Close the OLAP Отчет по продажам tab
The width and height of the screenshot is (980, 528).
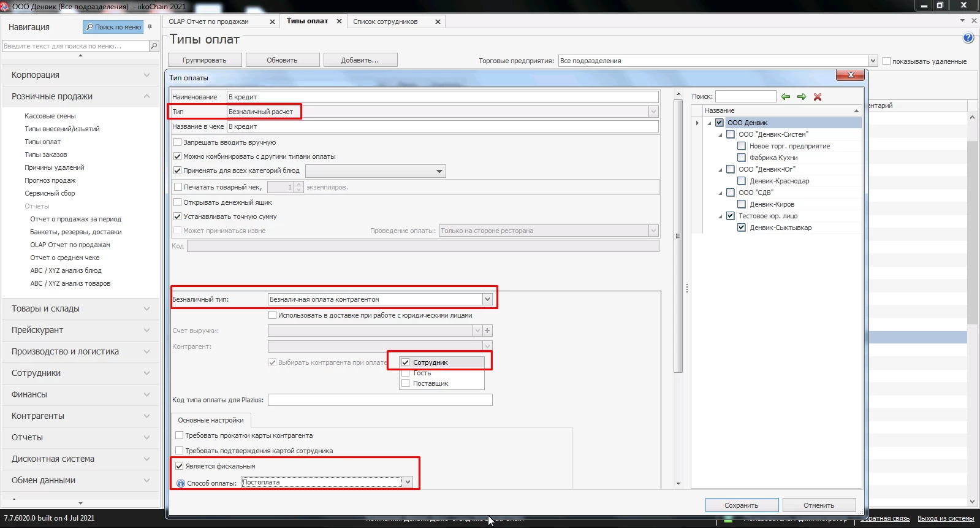coord(272,21)
